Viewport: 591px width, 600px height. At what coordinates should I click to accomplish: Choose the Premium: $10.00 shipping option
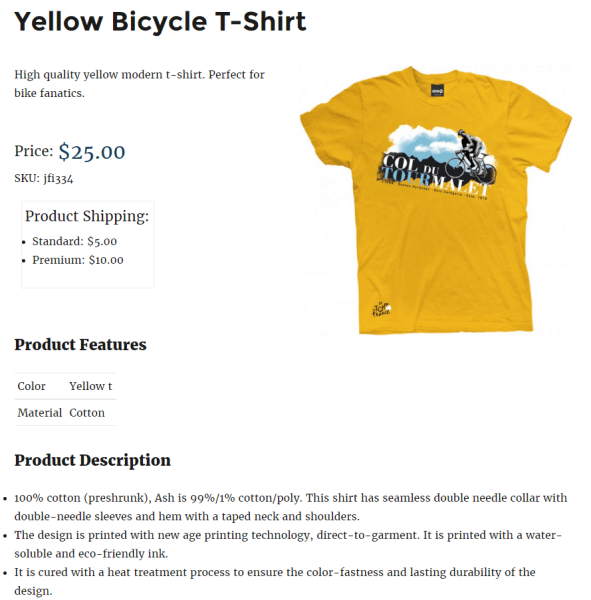[78, 260]
